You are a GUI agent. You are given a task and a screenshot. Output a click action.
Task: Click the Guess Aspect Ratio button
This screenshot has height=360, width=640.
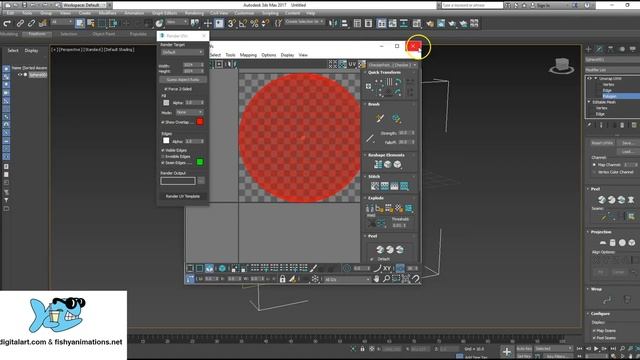click(183, 80)
